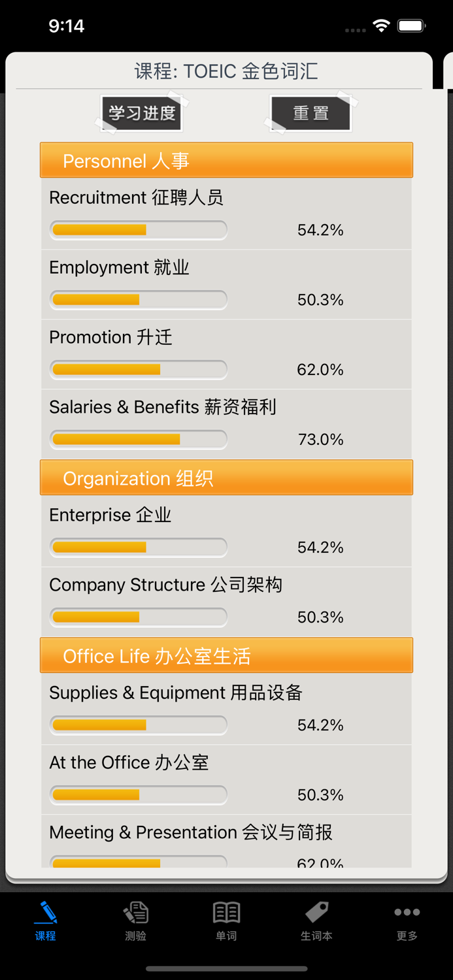Open the 生词本 tag icon
The height and width of the screenshot is (980, 453).
tap(316, 912)
